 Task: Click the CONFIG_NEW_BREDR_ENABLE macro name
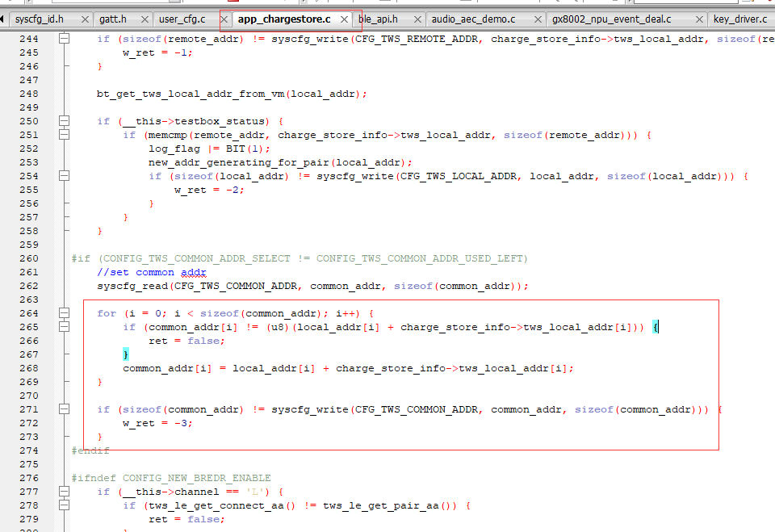(x=197, y=478)
